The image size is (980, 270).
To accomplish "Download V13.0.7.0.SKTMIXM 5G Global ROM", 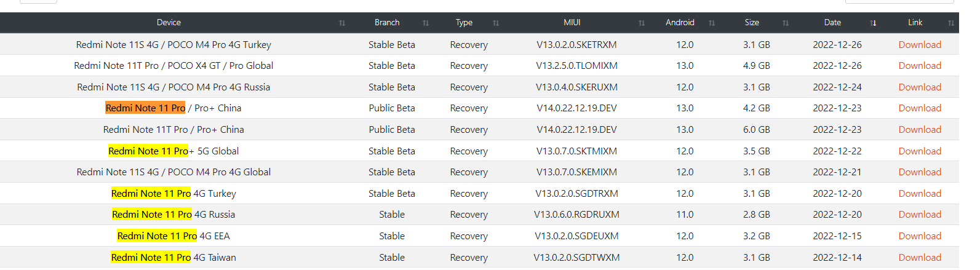I will coord(920,151).
